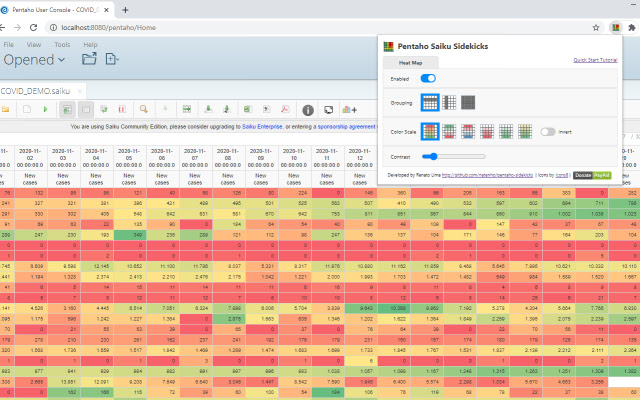Screen dimensions: 640x400
Task: Bookmark this page with star icon
Action: [x=597, y=29]
